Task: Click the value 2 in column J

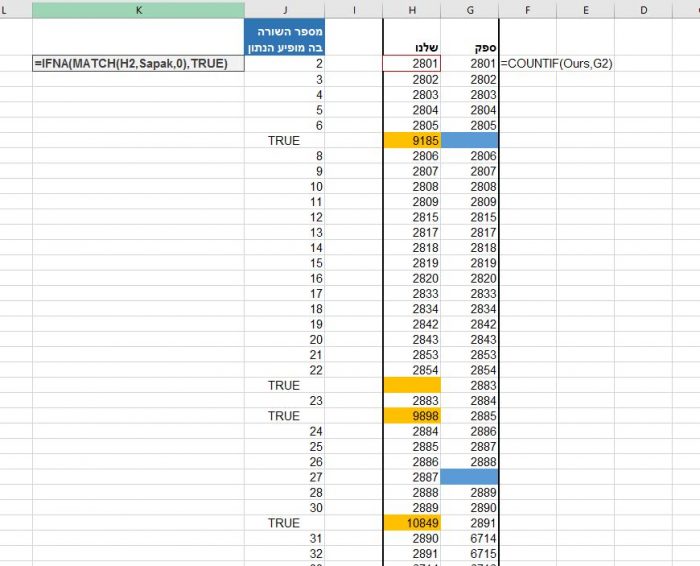Action: pos(284,63)
